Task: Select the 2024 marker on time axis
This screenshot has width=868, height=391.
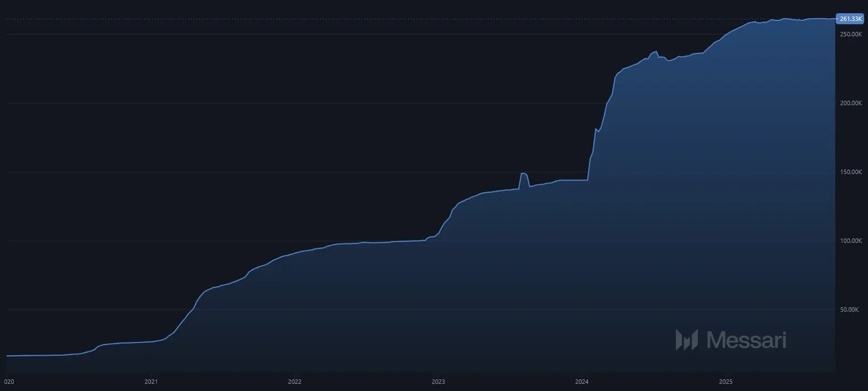Action: coord(582,381)
